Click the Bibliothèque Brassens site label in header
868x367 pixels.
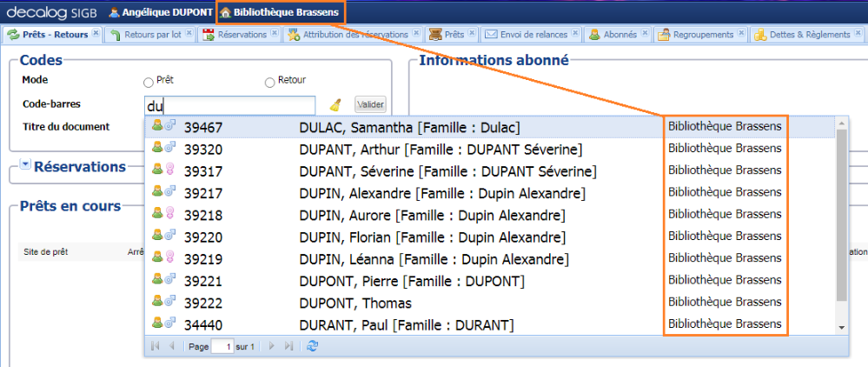(286, 12)
